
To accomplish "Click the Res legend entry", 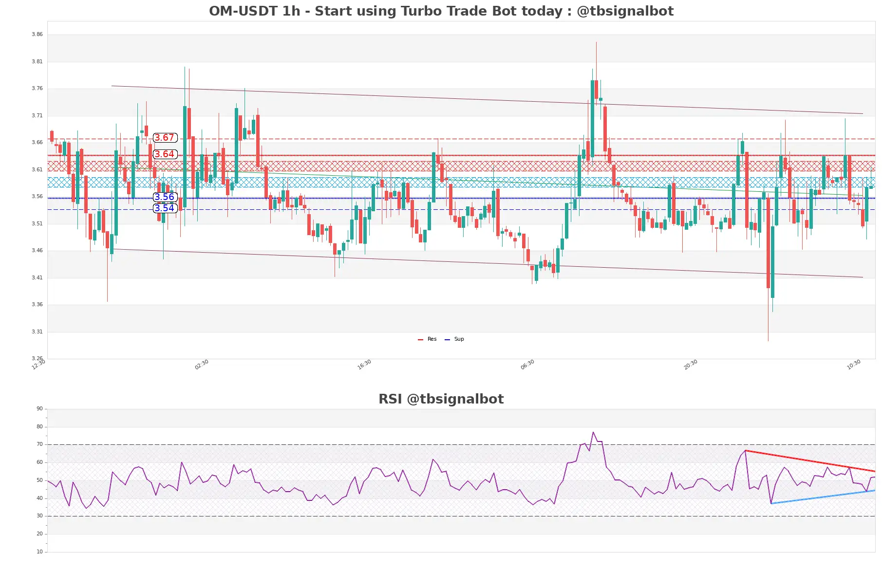I will tap(427, 339).
